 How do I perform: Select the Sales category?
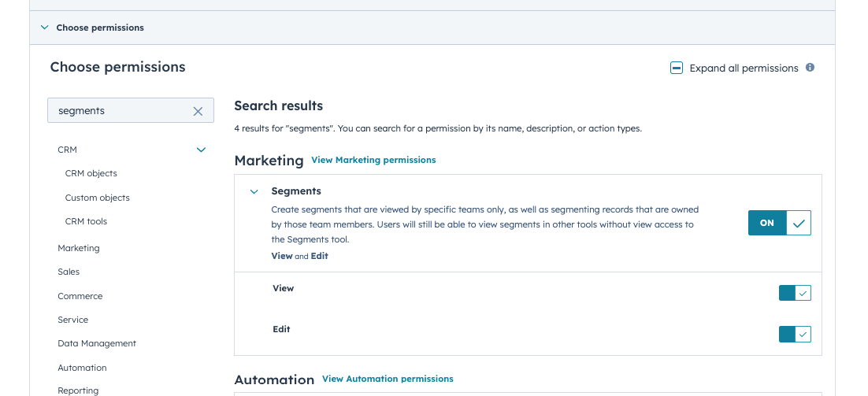pyautogui.click(x=69, y=272)
